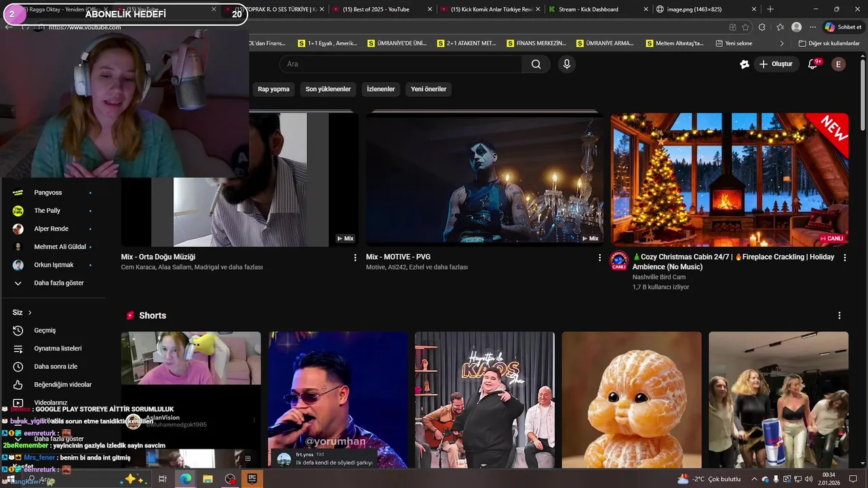Select the Yeni öneriler filter chip

click(x=429, y=89)
